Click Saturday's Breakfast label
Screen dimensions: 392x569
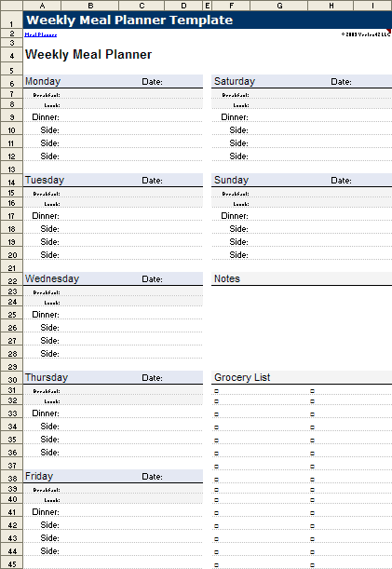pyautogui.click(x=236, y=95)
